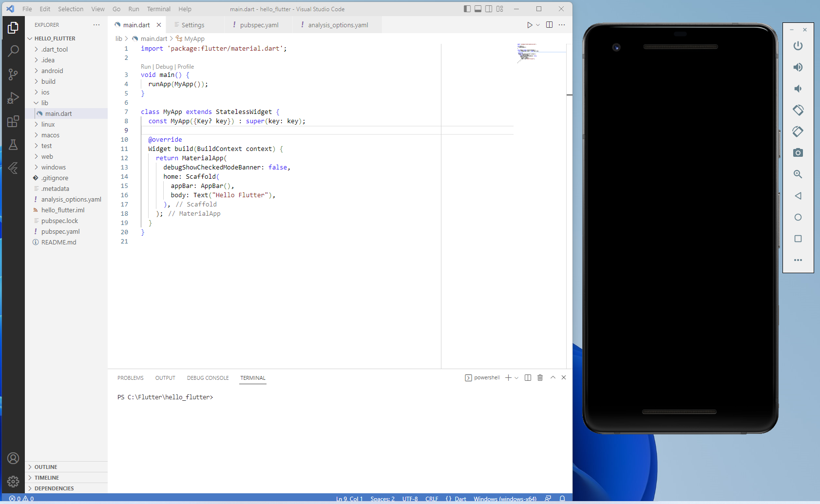Viewport: 820px width, 504px height.
Task: Rotate the emulator left
Action: coord(798,110)
